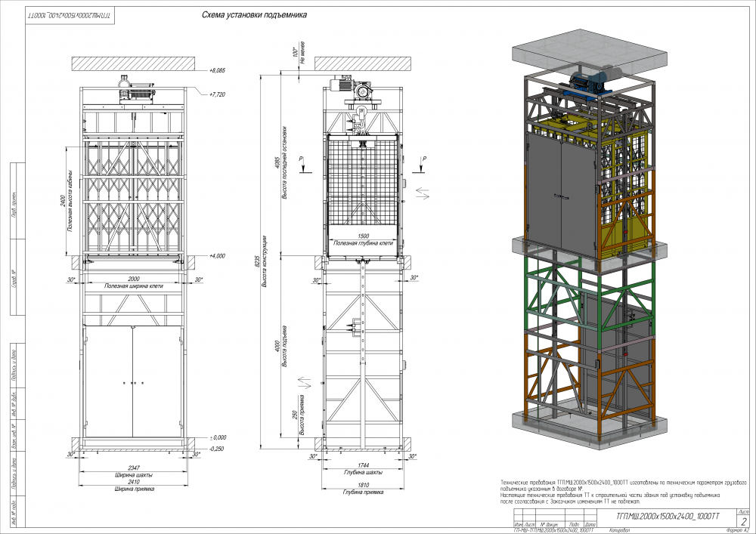The image size is (756, 534).
Task: Select the "Копировал" field label
Action: tap(620, 530)
